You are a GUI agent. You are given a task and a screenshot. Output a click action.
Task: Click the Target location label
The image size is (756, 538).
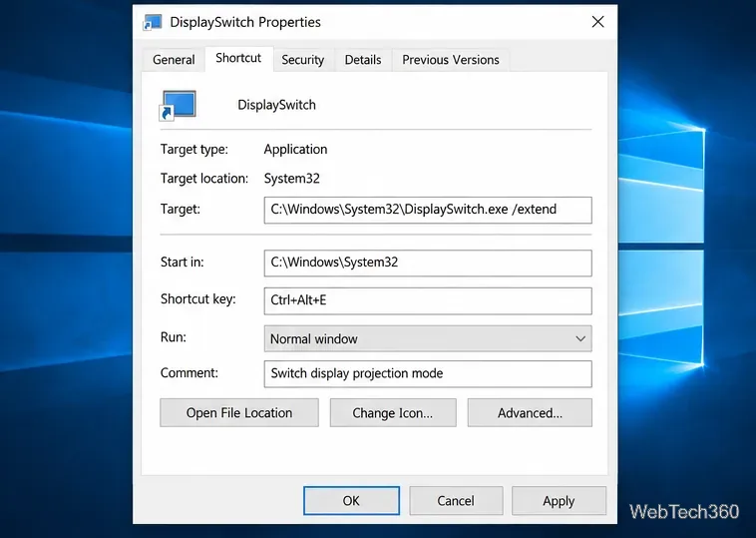click(203, 179)
